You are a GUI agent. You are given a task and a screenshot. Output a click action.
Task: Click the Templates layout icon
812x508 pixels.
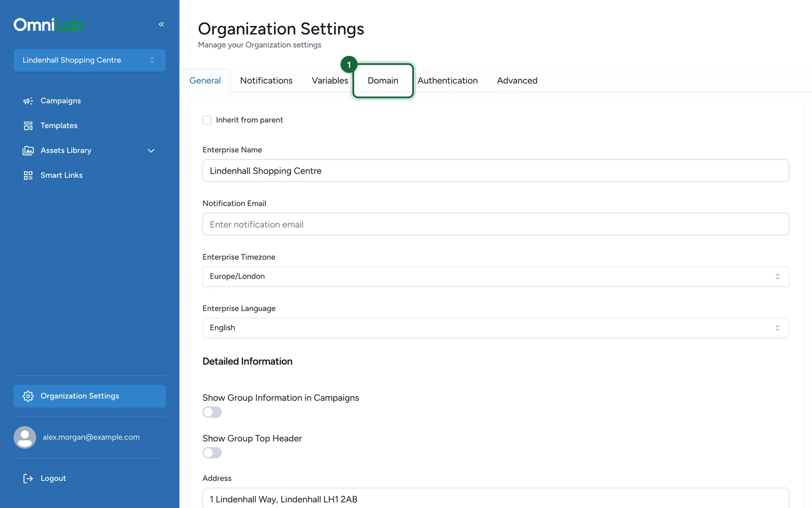28,126
